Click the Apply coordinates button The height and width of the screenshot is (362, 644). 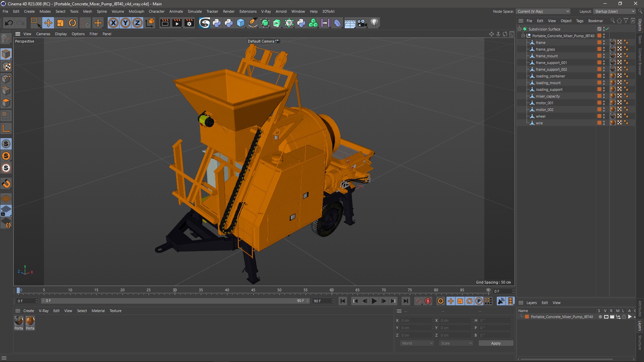pos(495,343)
